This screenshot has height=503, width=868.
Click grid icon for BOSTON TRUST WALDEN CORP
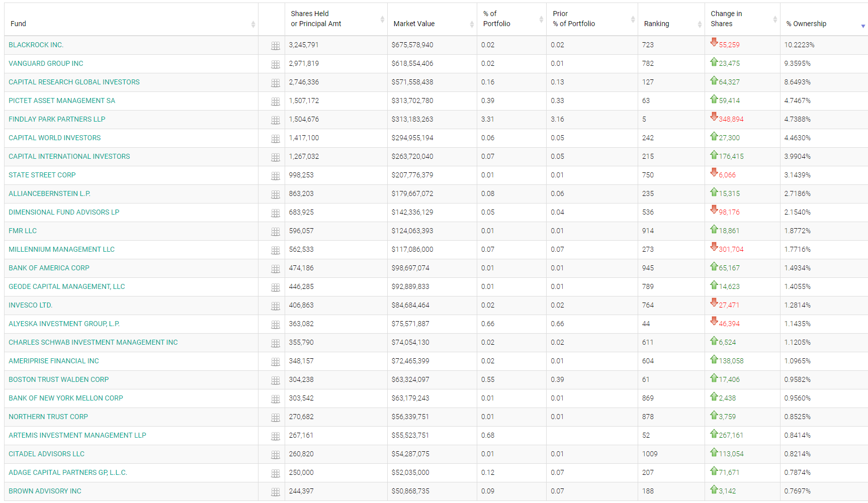[x=276, y=380]
